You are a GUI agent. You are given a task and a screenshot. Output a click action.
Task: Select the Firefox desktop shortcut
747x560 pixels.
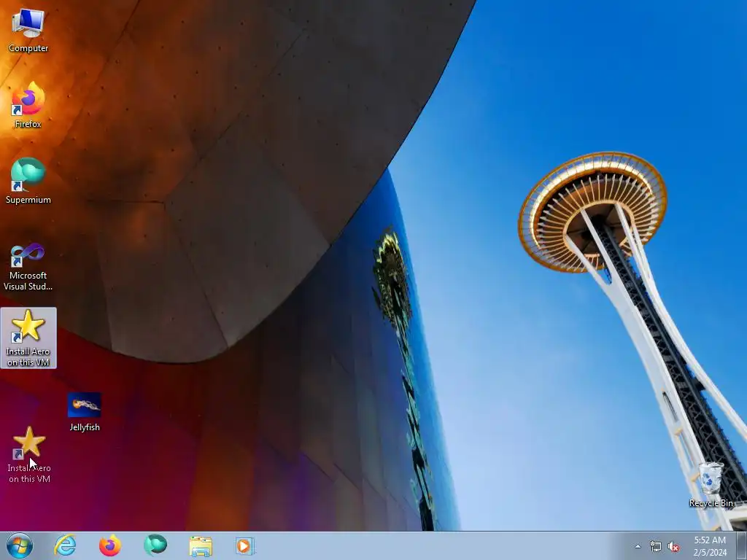tap(28, 105)
